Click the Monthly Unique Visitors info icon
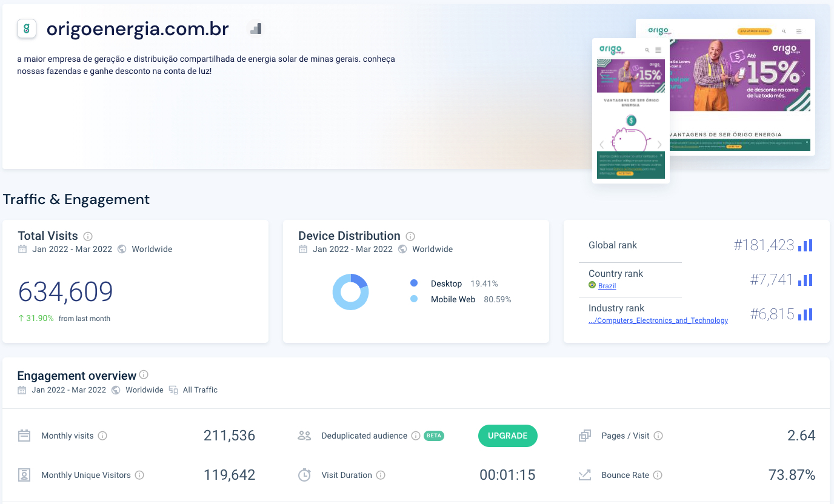 coord(139,475)
